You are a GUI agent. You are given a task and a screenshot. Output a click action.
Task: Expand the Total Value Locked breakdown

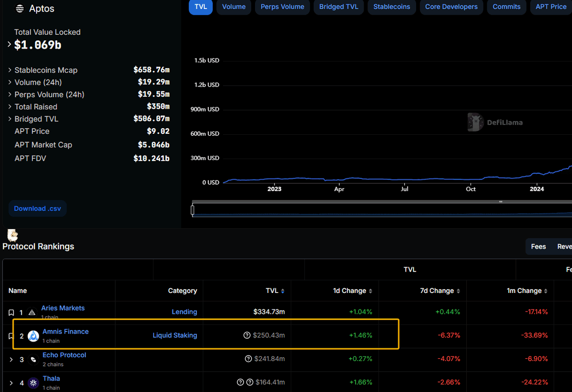point(10,44)
